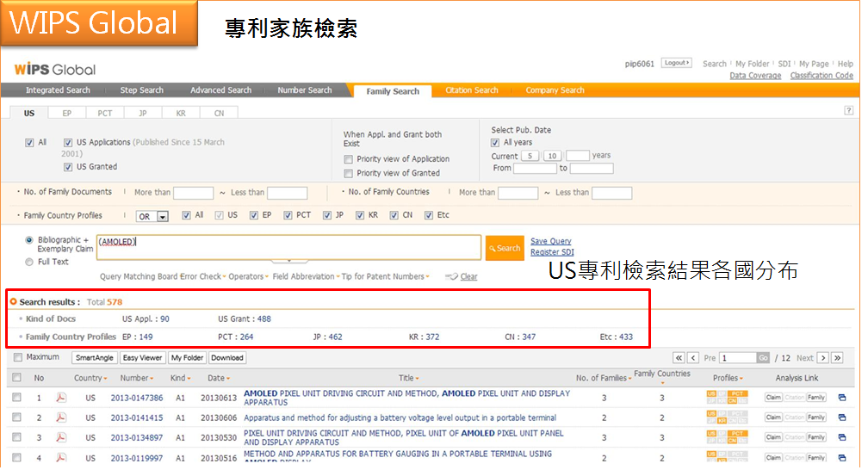The image size is (868, 470).
Task: Open SmartAngle tool
Action: click(94, 358)
